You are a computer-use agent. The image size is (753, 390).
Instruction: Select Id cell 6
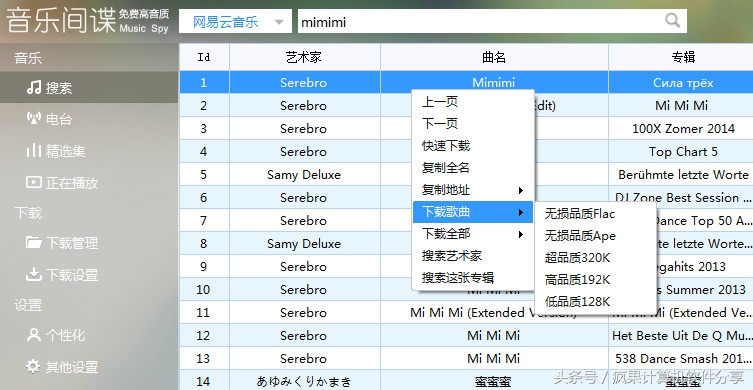pos(204,197)
